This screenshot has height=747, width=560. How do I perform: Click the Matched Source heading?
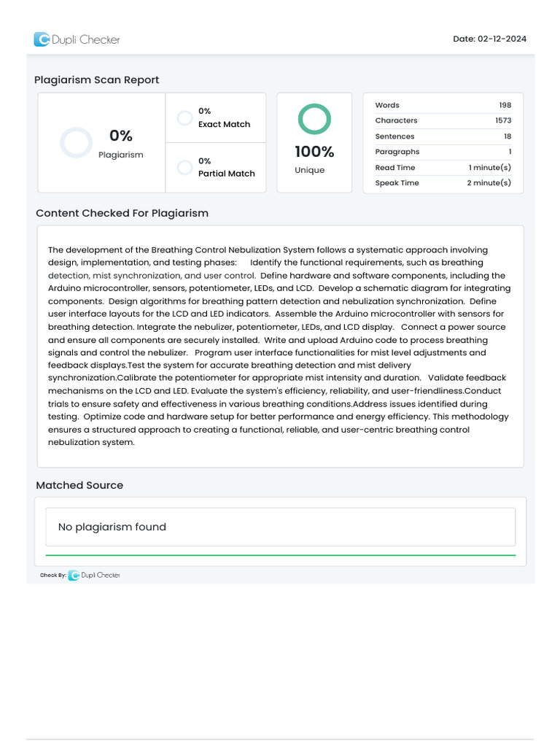point(79,485)
